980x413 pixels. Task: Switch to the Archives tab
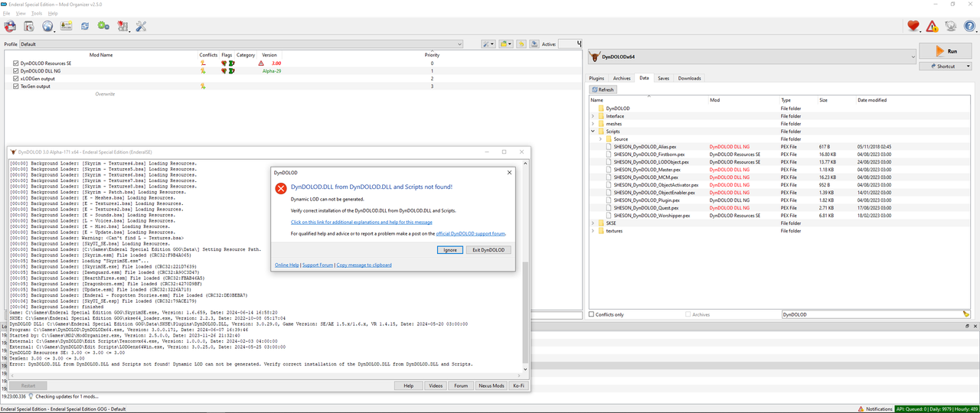coord(622,78)
